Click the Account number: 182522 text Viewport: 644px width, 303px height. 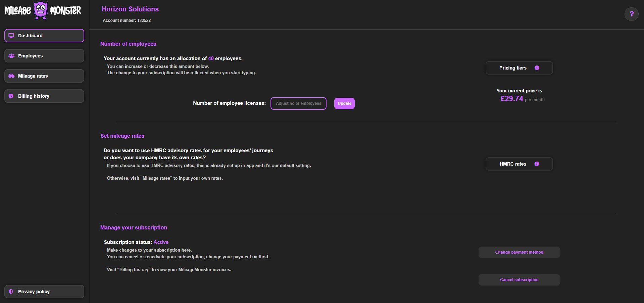(127, 20)
